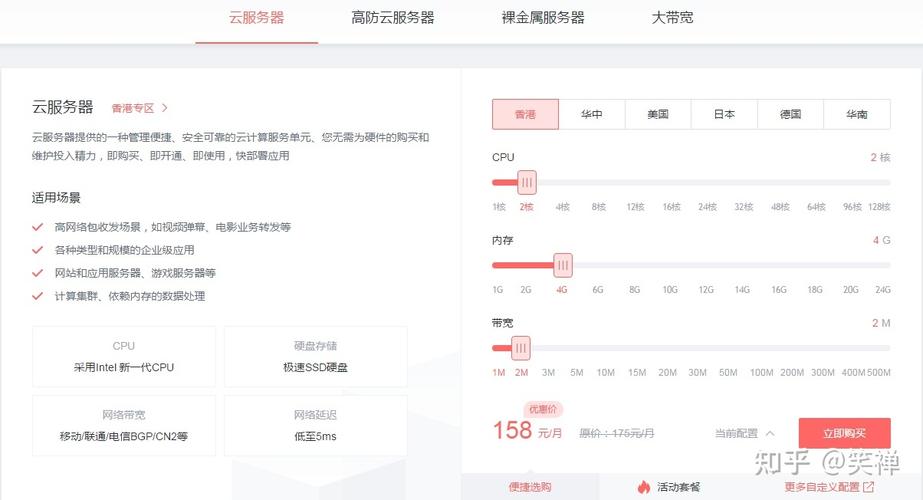The height and width of the screenshot is (500, 923).
Task: Click the chevron next to 香港专区
Action: [165, 108]
